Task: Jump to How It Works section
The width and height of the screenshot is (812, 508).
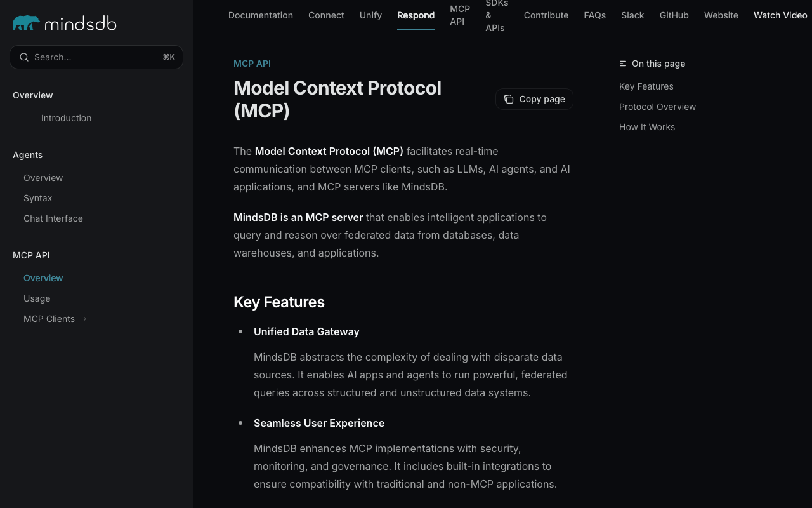Action: point(646,127)
